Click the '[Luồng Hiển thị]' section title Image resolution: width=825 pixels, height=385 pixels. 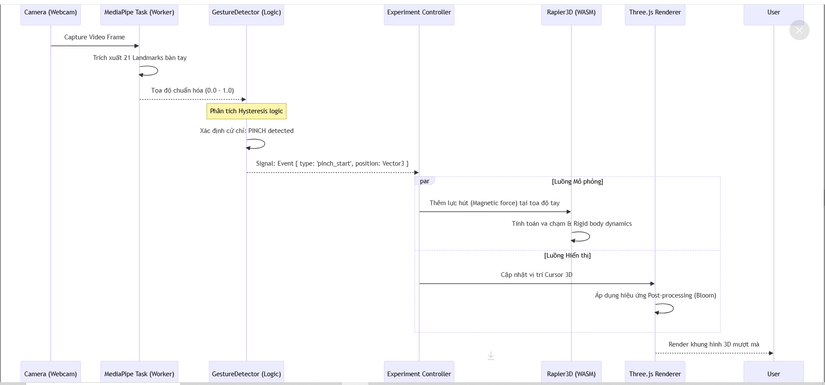pyautogui.click(x=567, y=256)
